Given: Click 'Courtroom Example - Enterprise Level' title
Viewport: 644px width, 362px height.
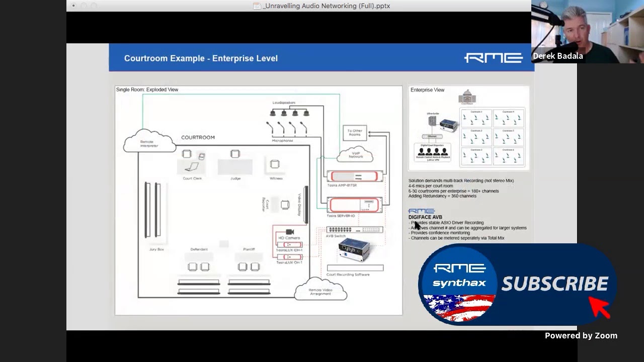Looking at the screenshot, I should point(201,58).
